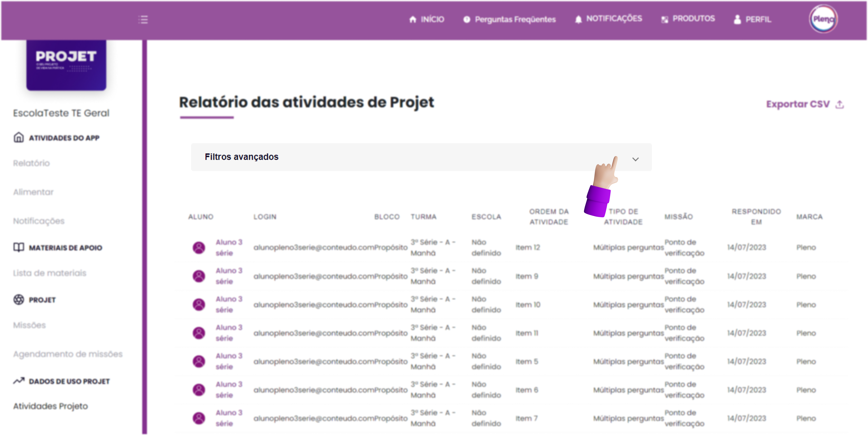Click the hamburger menu icon in header

coord(143,20)
